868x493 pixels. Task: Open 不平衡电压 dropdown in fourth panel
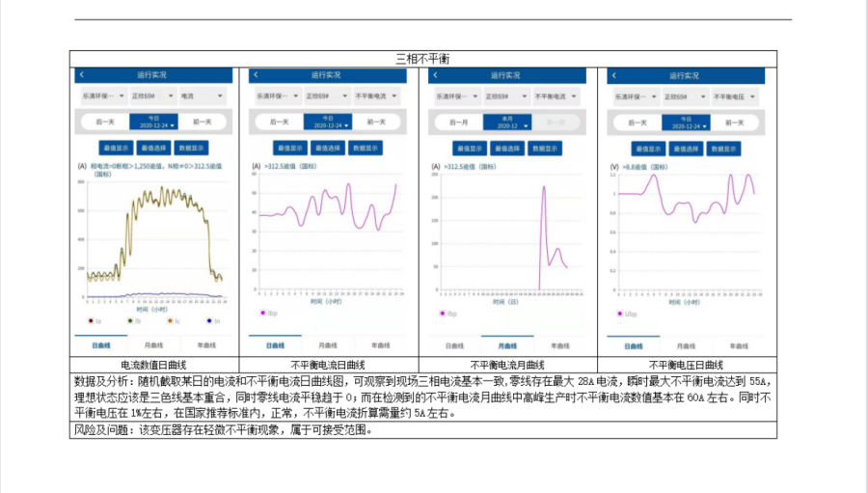tap(736, 96)
